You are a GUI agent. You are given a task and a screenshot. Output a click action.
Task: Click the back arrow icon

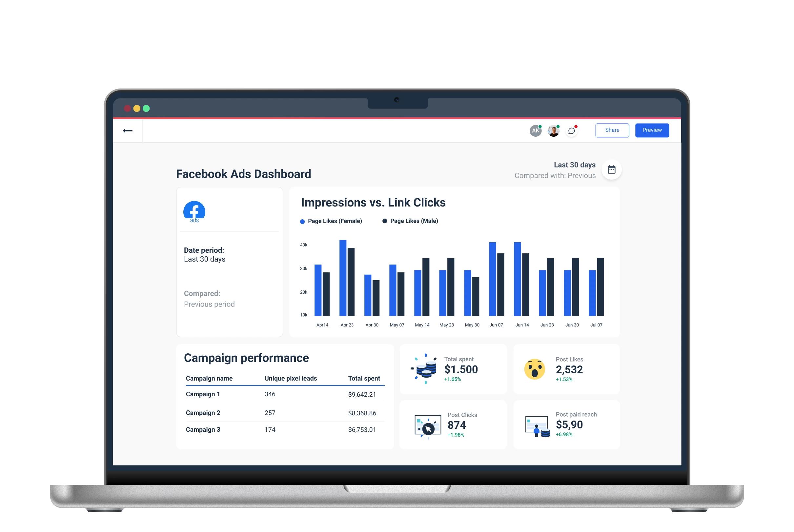[128, 131]
